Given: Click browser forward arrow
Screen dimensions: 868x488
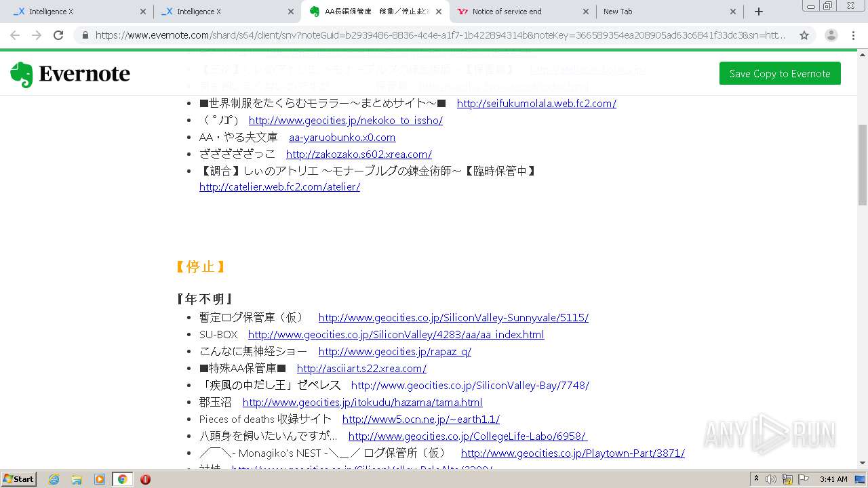Looking at the screenshot, I should [x=37, y=35].
